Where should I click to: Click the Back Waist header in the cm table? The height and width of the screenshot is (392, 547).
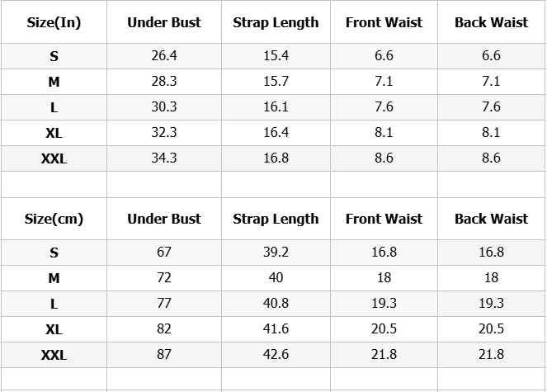click(x=491, y=219)
